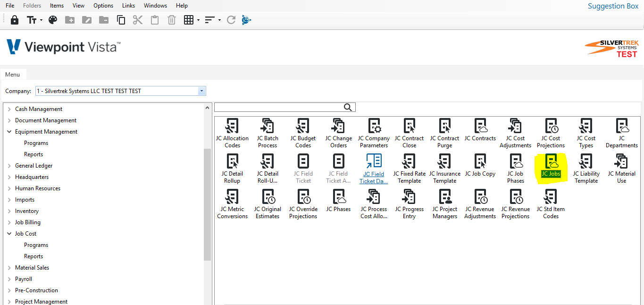Open JC Phases form

click(338, 201)
